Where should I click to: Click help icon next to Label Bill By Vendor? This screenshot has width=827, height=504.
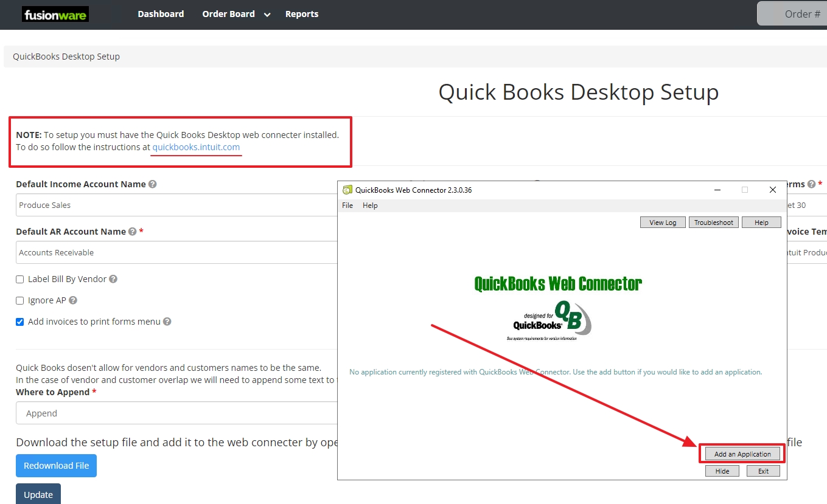click(x=113, y=279)
